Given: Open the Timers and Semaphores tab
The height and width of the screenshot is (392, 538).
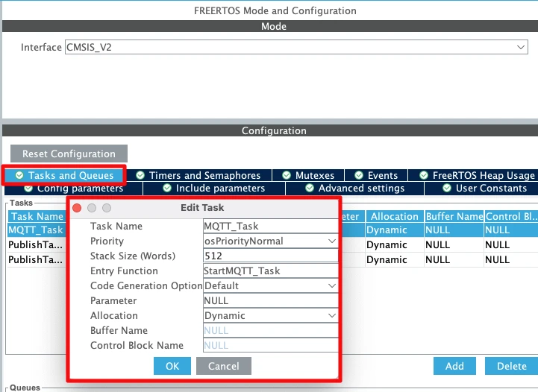Looking at the screenshot, I should [198, 175].
